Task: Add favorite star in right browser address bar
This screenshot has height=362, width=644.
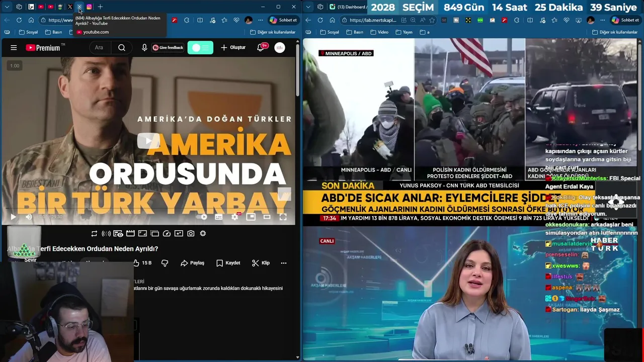Action: point(432,20)
